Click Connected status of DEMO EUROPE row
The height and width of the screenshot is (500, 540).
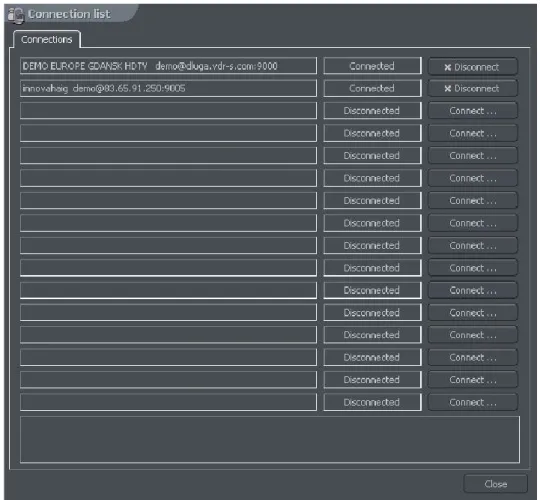[372, 66]
